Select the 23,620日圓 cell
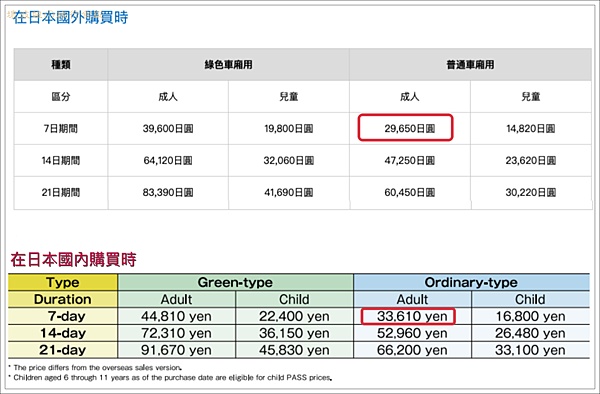This screenshot has width=600, height=394. tap(531, 161)
